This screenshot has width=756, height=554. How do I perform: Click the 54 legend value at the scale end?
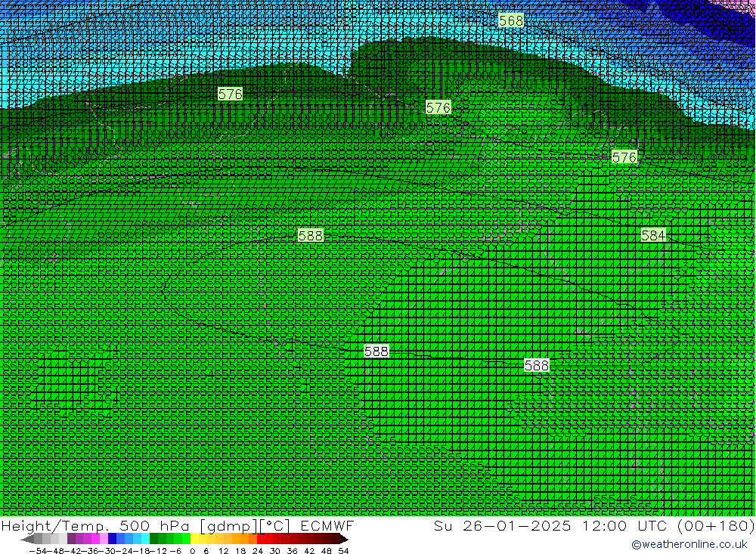pos(343,551)
